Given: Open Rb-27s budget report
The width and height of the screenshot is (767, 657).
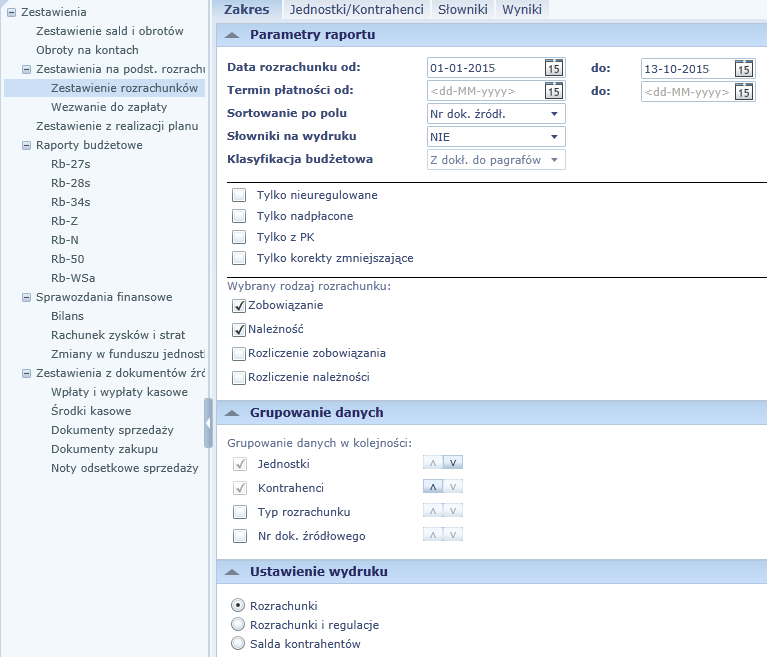Looking at the screenshot, I should (x=70, y=164).
